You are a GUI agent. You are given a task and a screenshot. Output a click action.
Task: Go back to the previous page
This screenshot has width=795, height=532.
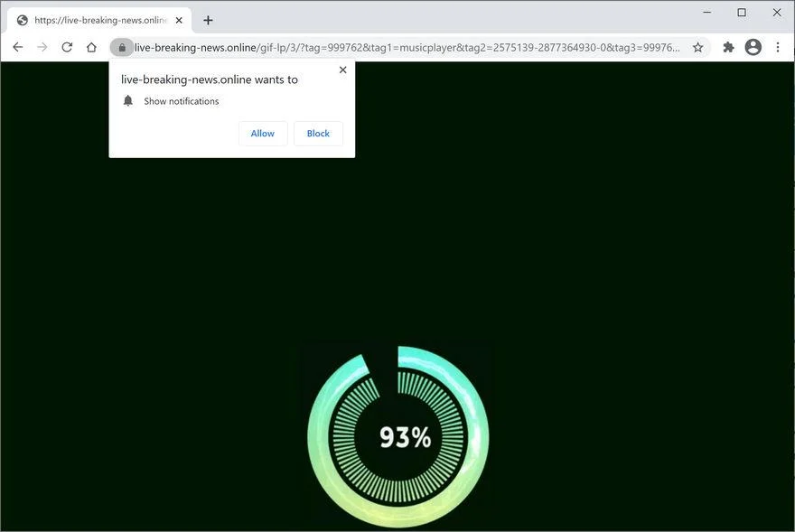tap(18, 47)
